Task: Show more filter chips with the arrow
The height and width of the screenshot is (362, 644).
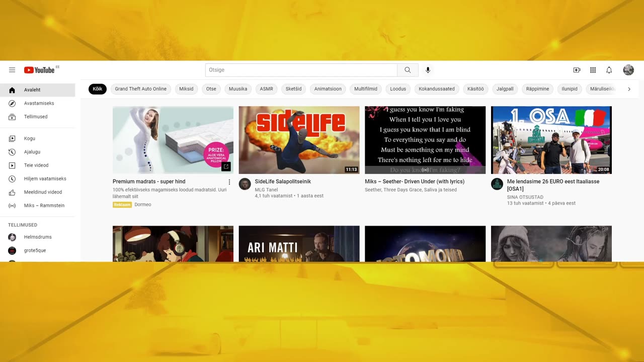Action: (629, 89)
